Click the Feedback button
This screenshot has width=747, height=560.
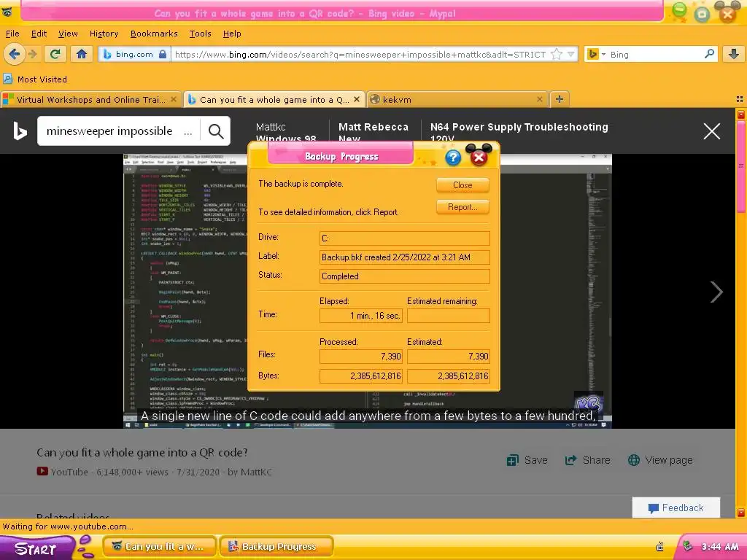pos(676,507)
